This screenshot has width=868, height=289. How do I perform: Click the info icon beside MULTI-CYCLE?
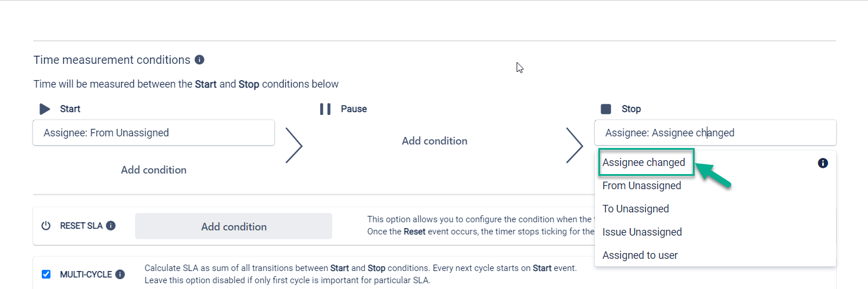point(120,274)
